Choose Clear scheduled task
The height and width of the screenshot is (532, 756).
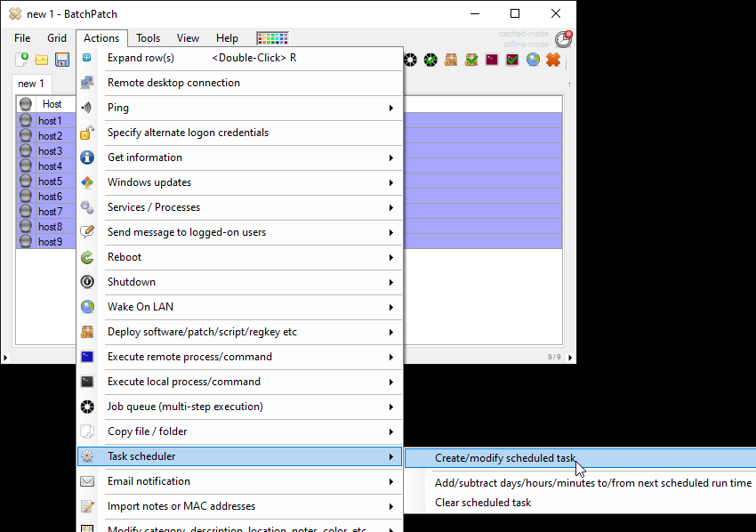(581, 503)
